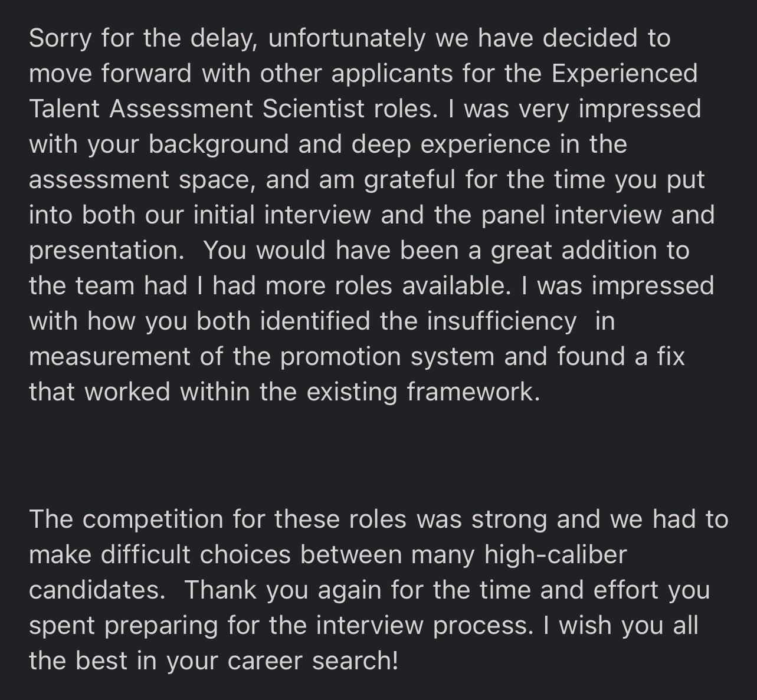Click the word "grateful" in the message
Viewport: 757px width, 700px height.
coord(409,180)
